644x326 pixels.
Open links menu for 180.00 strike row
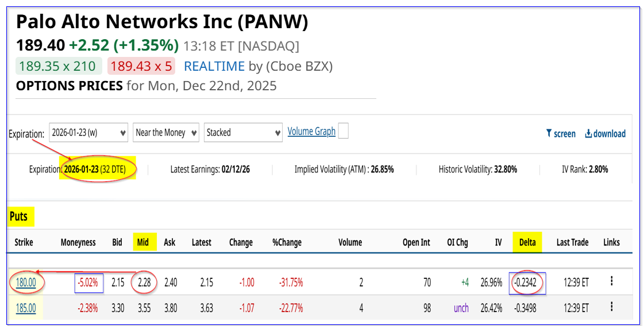click(x=612, y=281)
